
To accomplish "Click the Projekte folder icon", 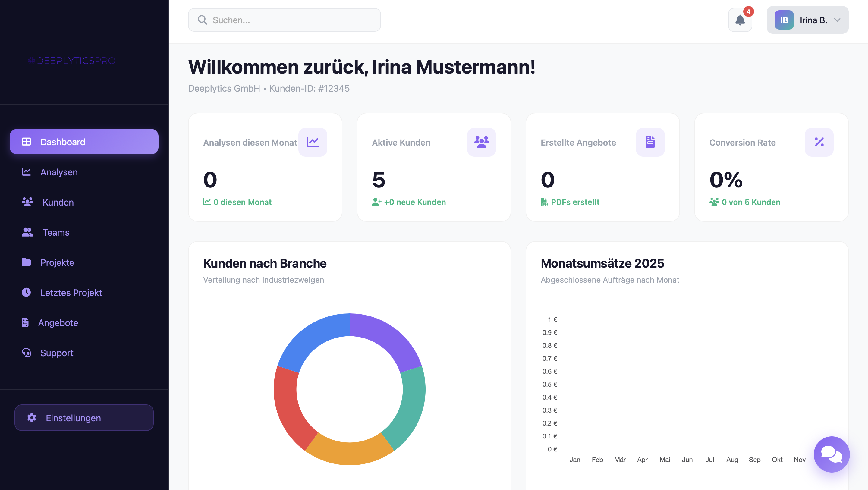I will tap(26, 262).
